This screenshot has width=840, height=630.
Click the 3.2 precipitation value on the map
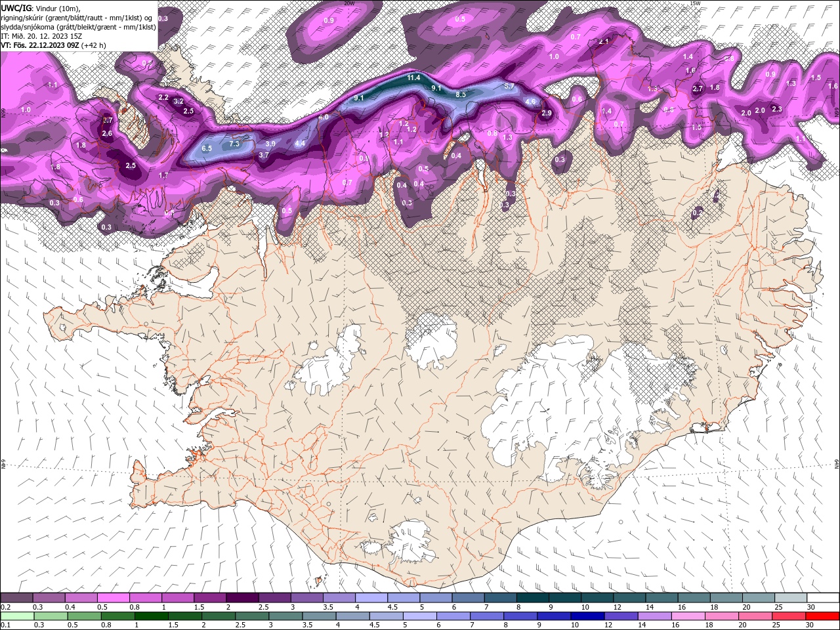178,102
